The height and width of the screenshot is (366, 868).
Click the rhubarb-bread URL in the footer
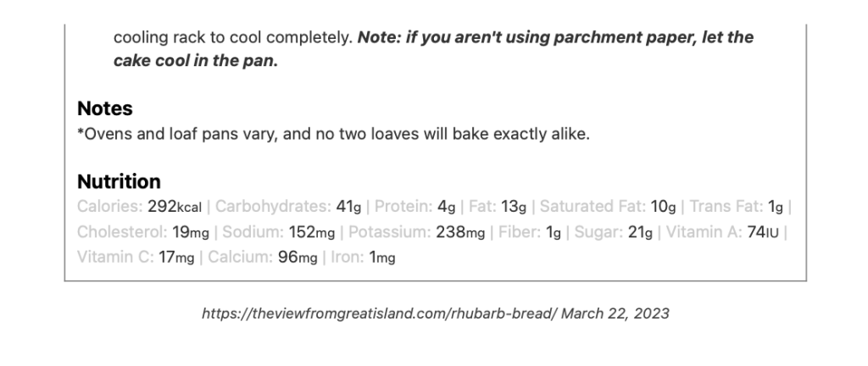379,313
